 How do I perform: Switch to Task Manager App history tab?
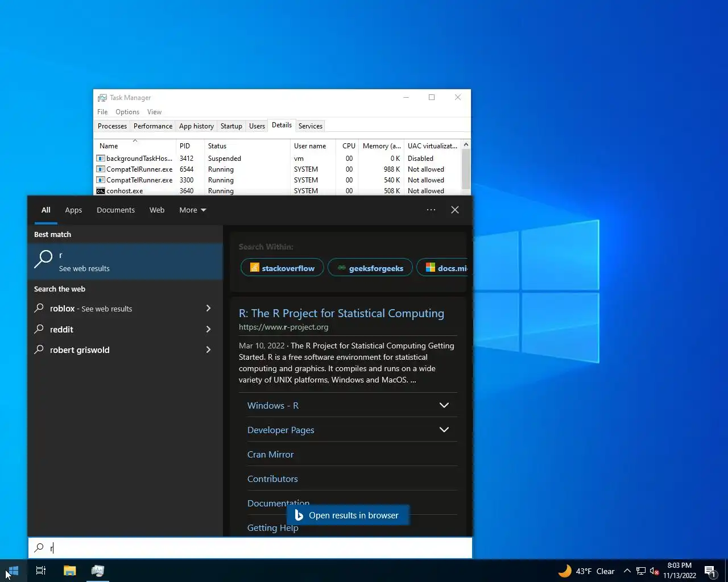click(x=196, y=126)
